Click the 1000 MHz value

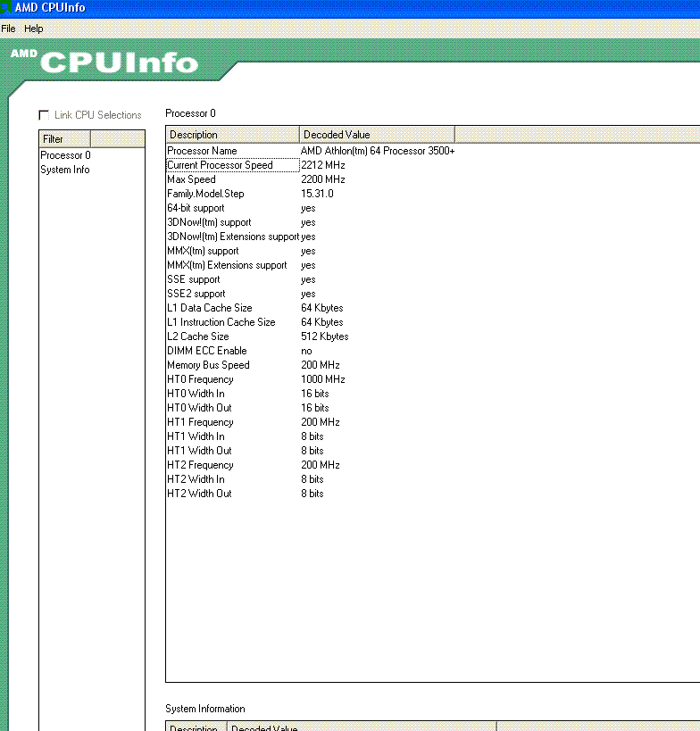323,379
